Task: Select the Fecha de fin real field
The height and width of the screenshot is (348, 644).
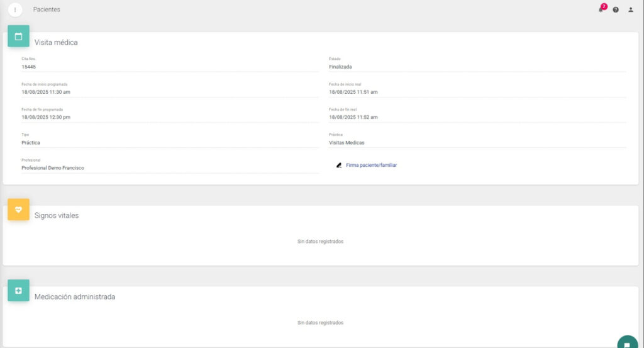Action: (477, 117)
